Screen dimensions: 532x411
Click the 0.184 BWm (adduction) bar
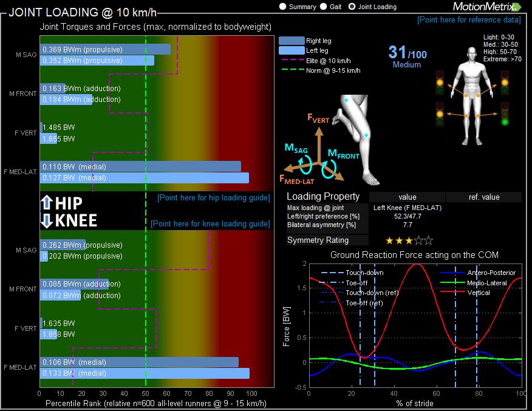[x=66, y=100]
